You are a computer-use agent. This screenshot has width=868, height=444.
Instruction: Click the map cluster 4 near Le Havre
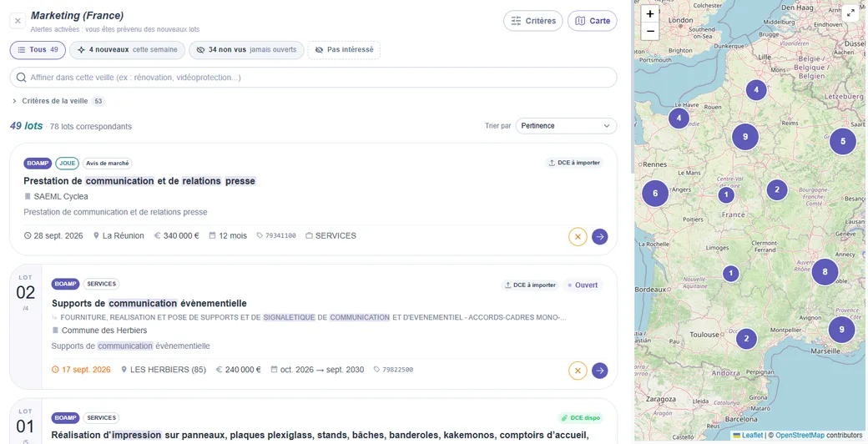coord(679,118)
